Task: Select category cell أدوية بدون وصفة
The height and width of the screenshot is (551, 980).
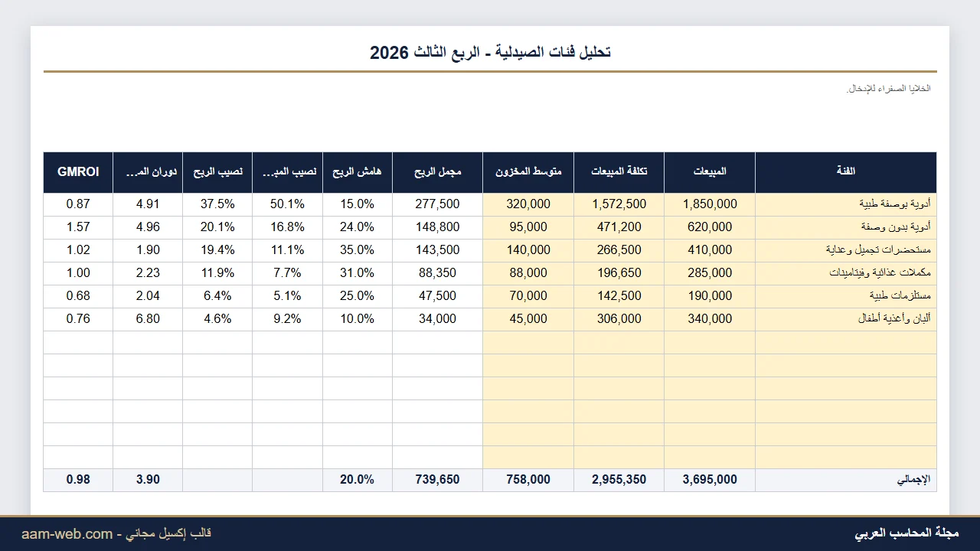Action: pyautogui.click(x=846, y=227)
